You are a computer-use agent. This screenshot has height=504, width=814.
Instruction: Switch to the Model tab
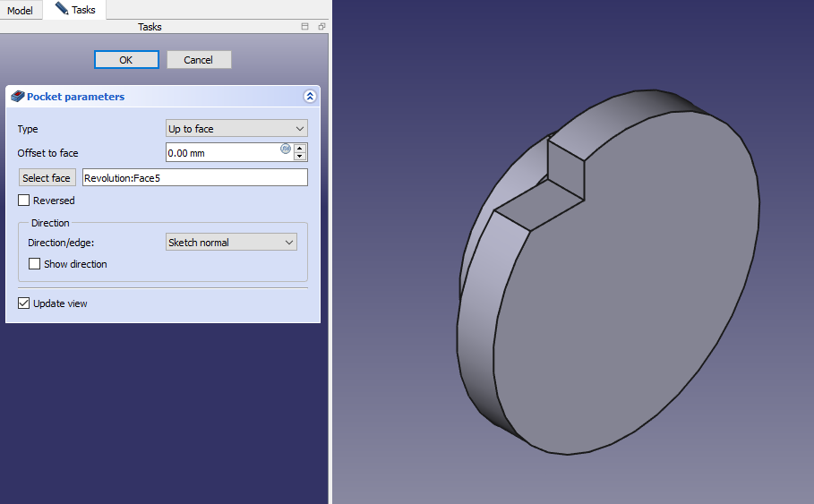coord(20,11)
